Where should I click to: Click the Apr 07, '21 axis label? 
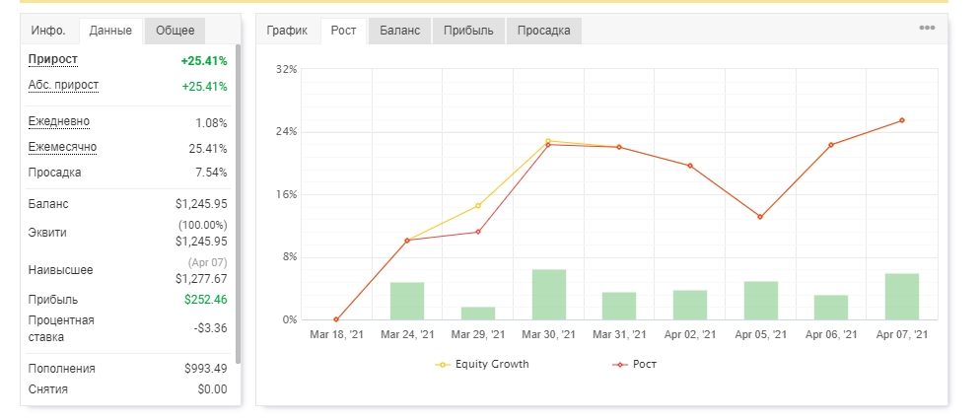[902, 335]
